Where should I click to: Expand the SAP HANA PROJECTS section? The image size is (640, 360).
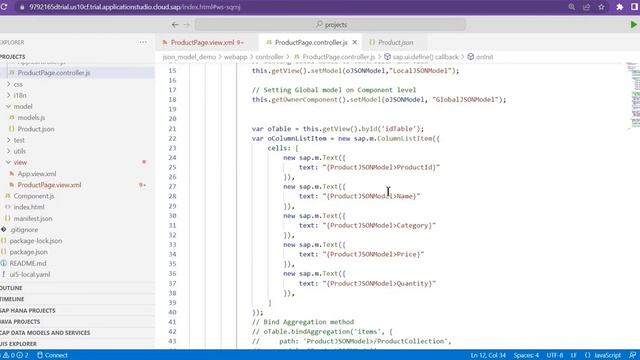[x=28, y=310]
